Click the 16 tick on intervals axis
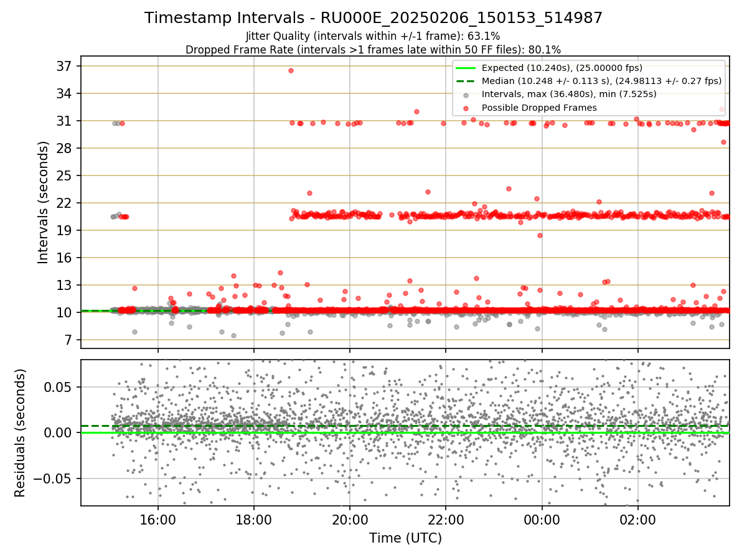Screen dimensions: 747x560 65,258
